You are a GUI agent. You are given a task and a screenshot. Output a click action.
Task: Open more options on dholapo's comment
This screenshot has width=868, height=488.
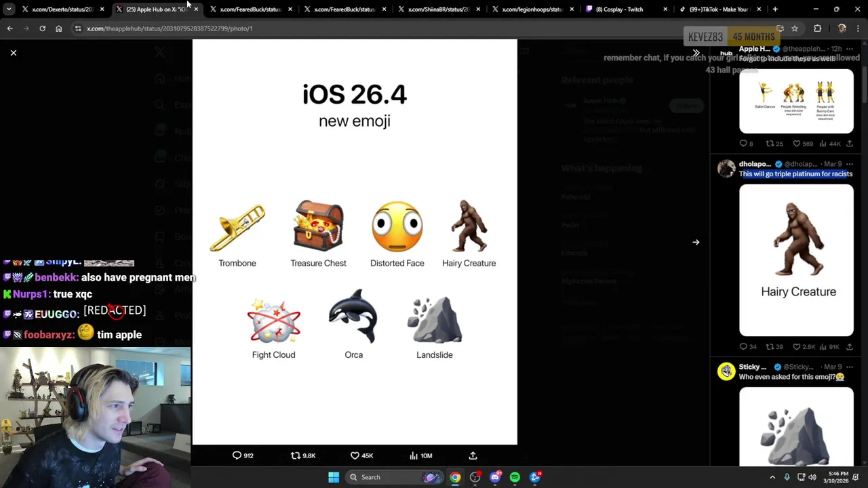tap(849, 164)
